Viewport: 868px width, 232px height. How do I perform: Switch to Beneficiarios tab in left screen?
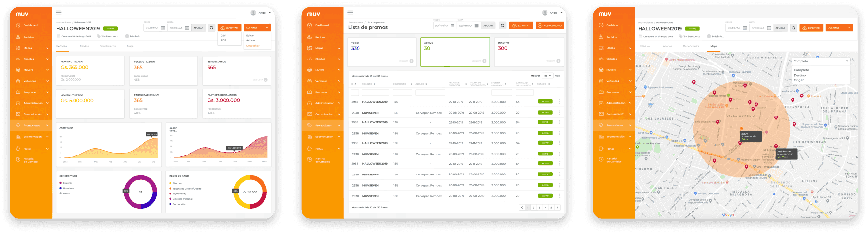point(108,46)
